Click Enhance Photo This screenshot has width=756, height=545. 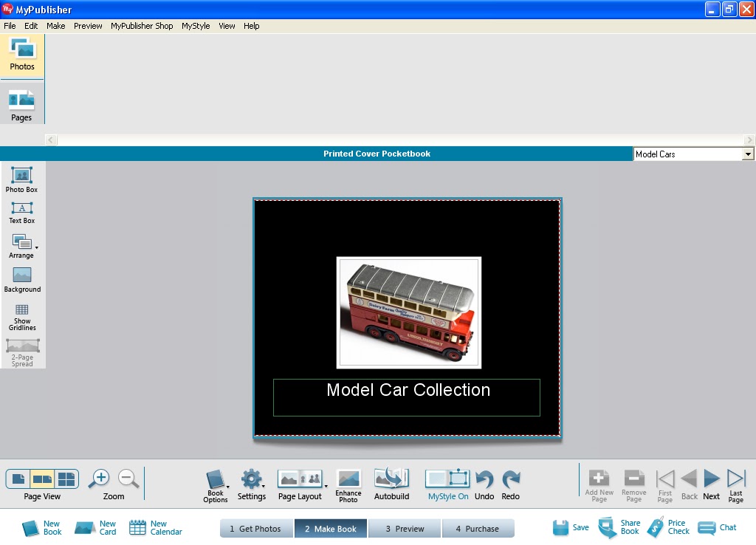[348, 486]
